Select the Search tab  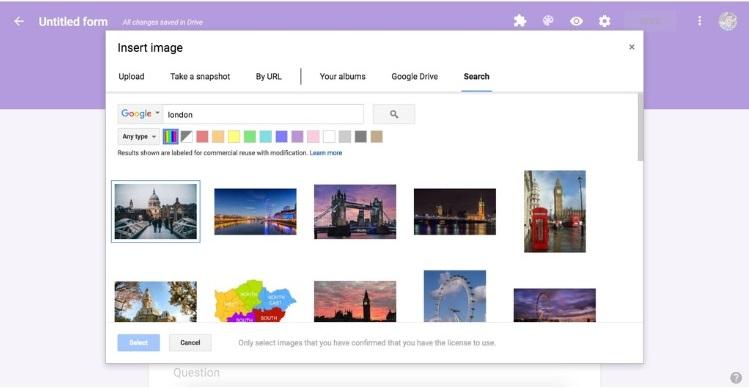476,76
